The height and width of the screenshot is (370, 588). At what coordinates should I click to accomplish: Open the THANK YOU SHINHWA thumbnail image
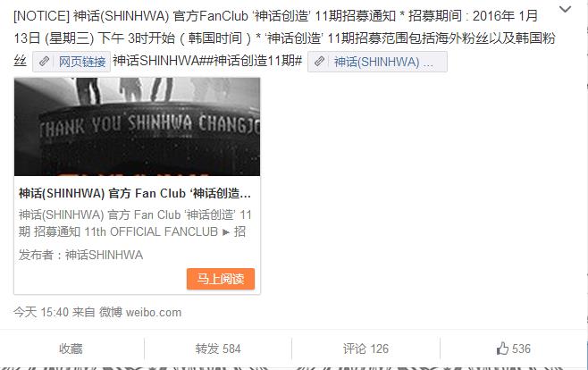138,127
